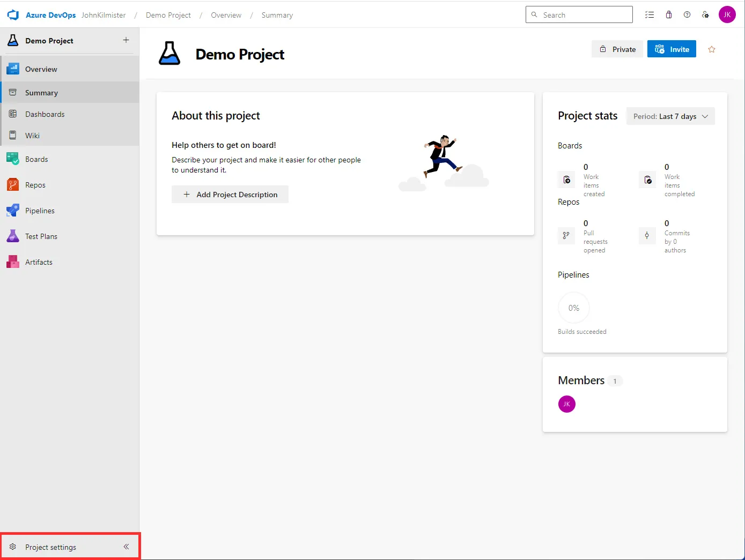Click the 0% builds succeeded circle
The image size is (745, 560).
tap(574, 308)
